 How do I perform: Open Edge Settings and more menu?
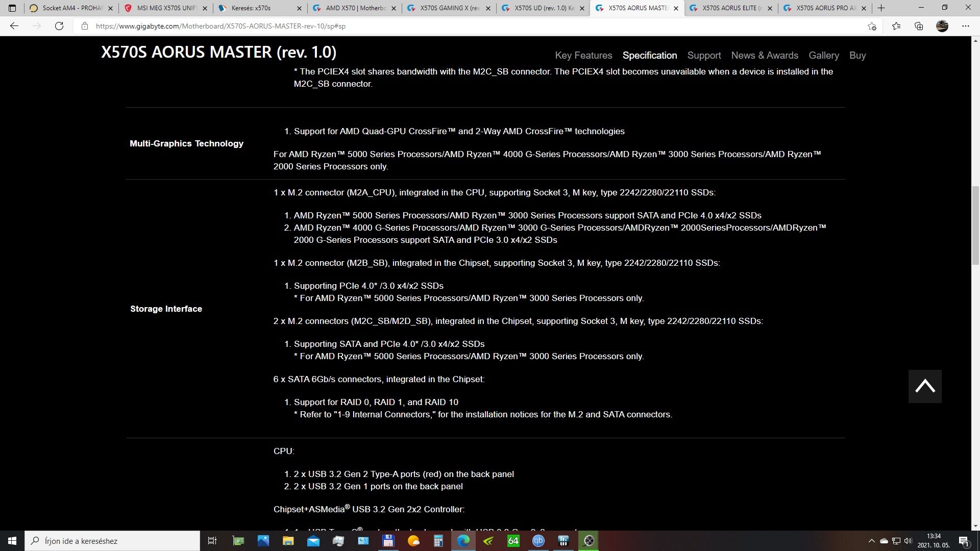966,26
